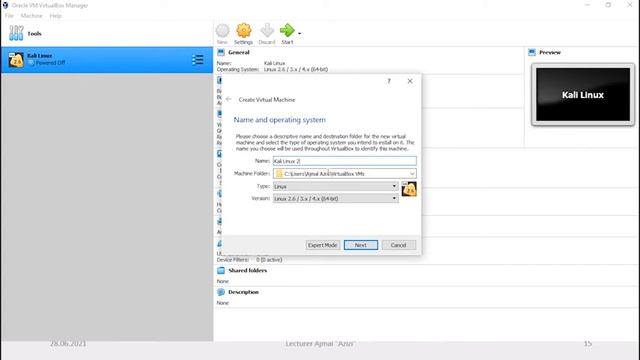Open the Start button dropdown arrow
Image resolution: width=640 pixels, height=360 pixels.
click(x=300, y=33)
